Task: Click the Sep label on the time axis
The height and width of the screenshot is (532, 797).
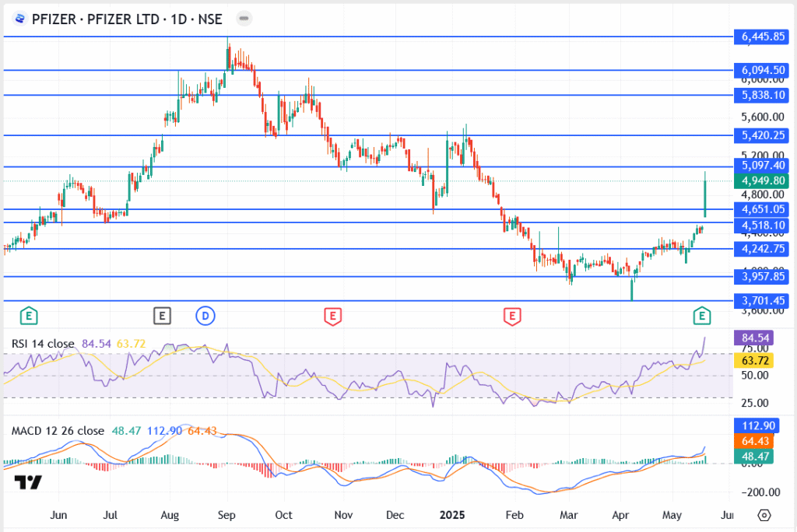Action: [226, 515]
